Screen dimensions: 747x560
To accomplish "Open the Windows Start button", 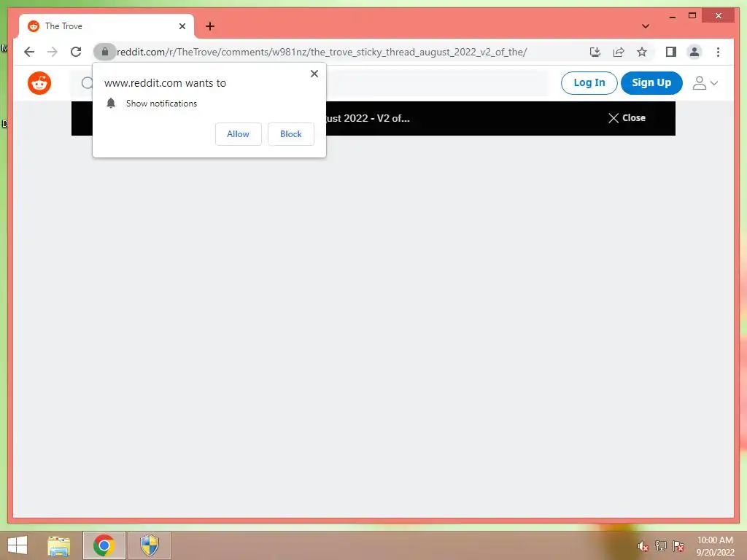I will 18,545.
